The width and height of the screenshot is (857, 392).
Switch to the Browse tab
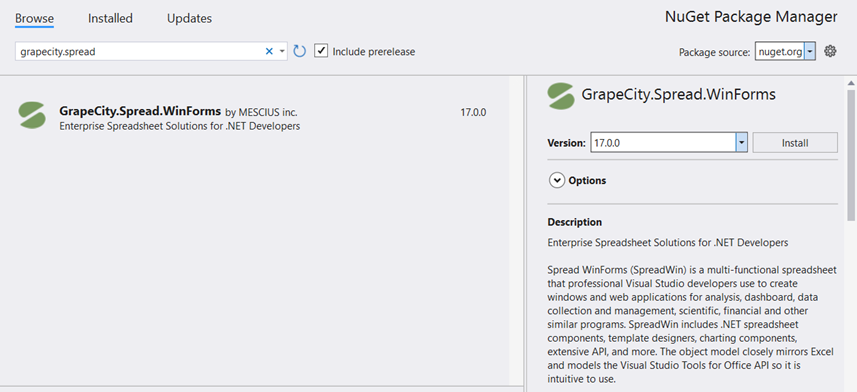34,18
